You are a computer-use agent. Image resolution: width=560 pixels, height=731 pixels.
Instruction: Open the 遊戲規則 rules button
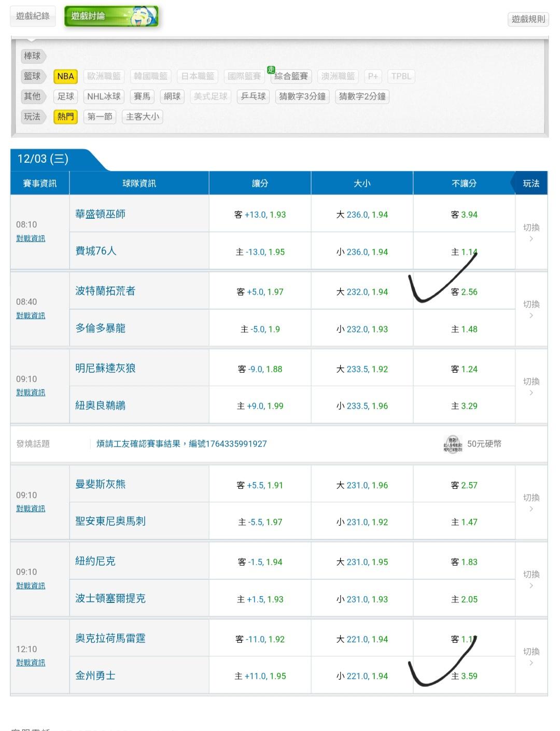(528, 19)
